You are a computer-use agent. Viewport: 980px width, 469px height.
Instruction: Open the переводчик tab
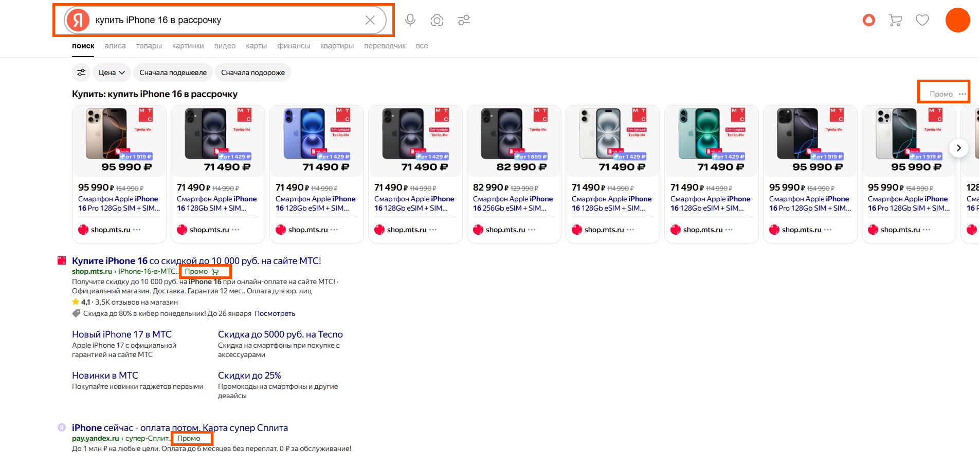pos(385,46)
